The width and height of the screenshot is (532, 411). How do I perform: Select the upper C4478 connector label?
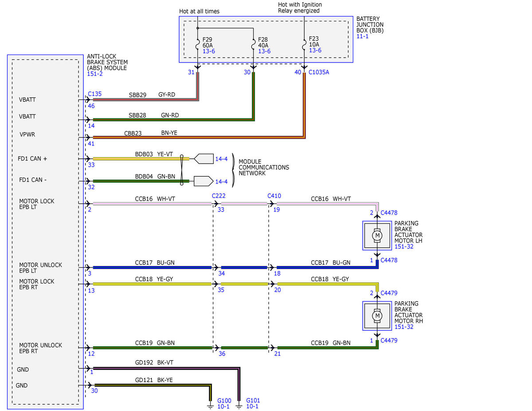389,213
